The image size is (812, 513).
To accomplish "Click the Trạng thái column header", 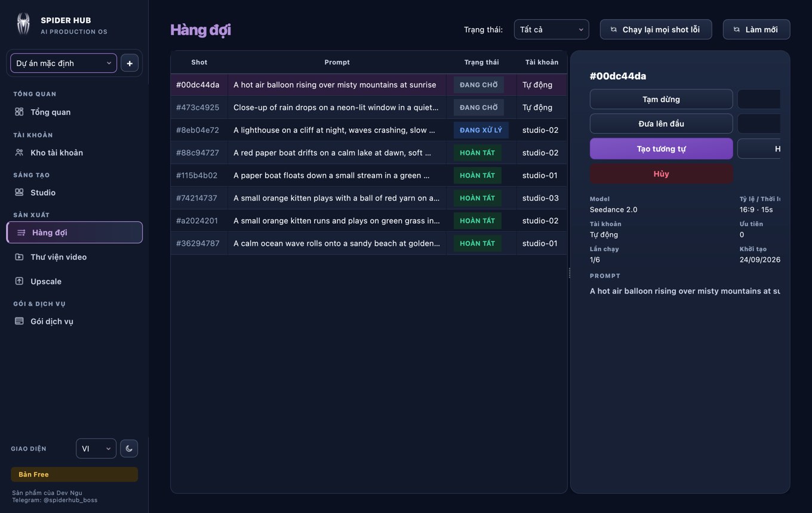I will point(481,62).
